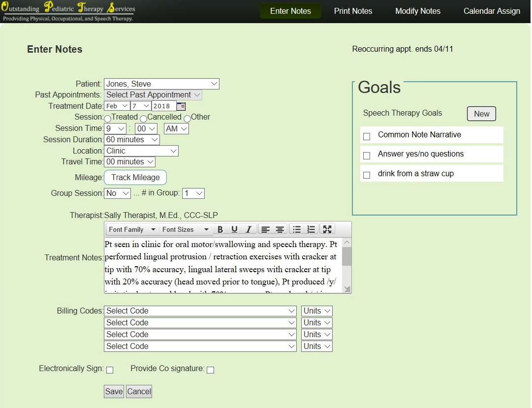Apply underline formatting in treatment notes

234,229
